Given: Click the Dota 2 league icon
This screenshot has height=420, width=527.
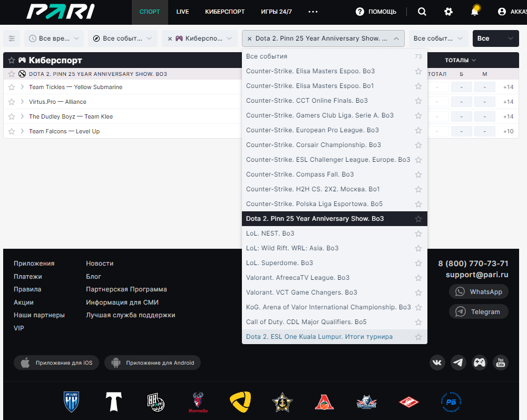Looking at the screenshot, I should tap(22, 74).
